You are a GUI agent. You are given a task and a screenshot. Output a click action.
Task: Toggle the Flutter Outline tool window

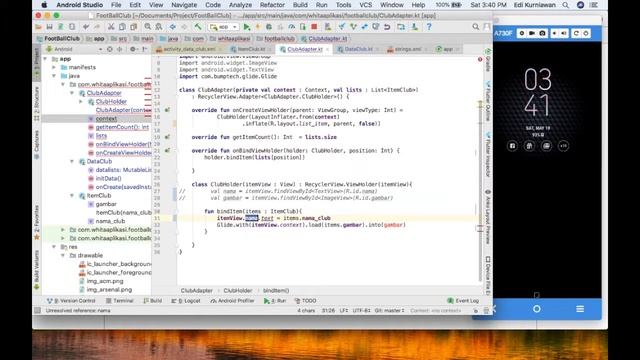[x=488, y=101]
